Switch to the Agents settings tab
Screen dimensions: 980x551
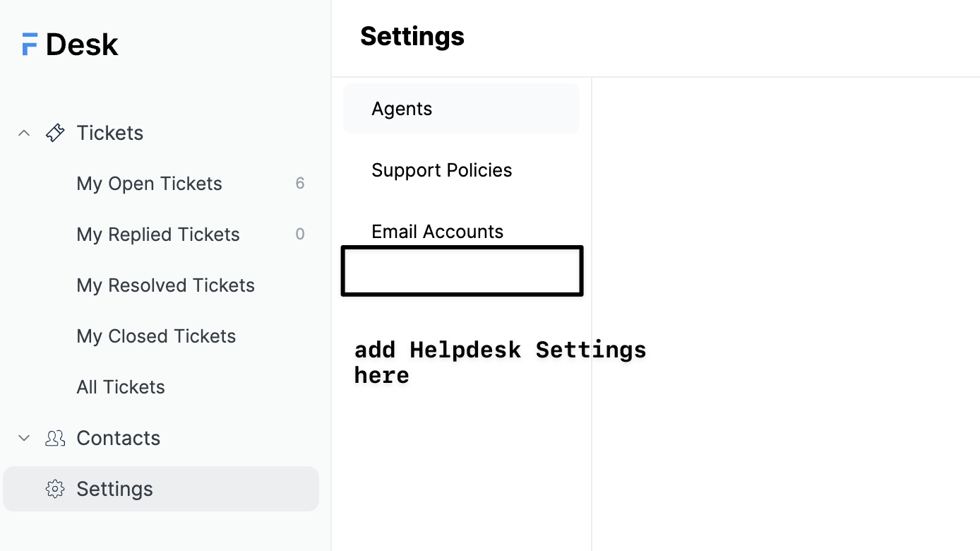coord(402,108)
